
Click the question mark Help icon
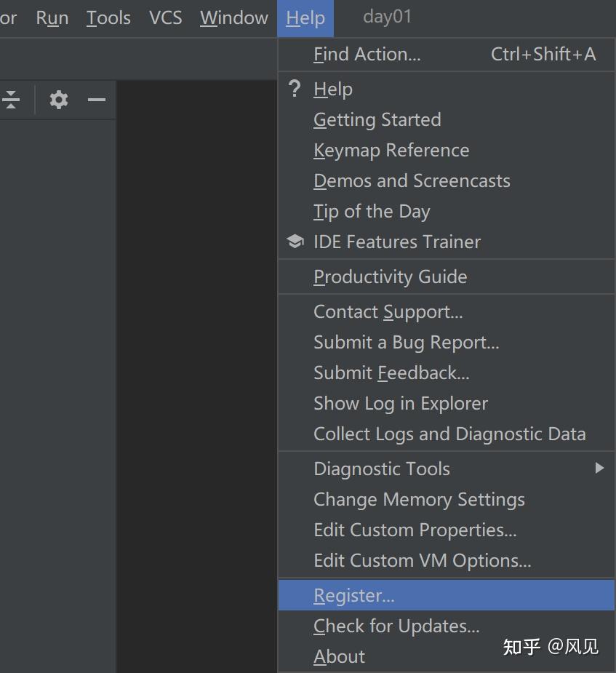pos(295,89)
